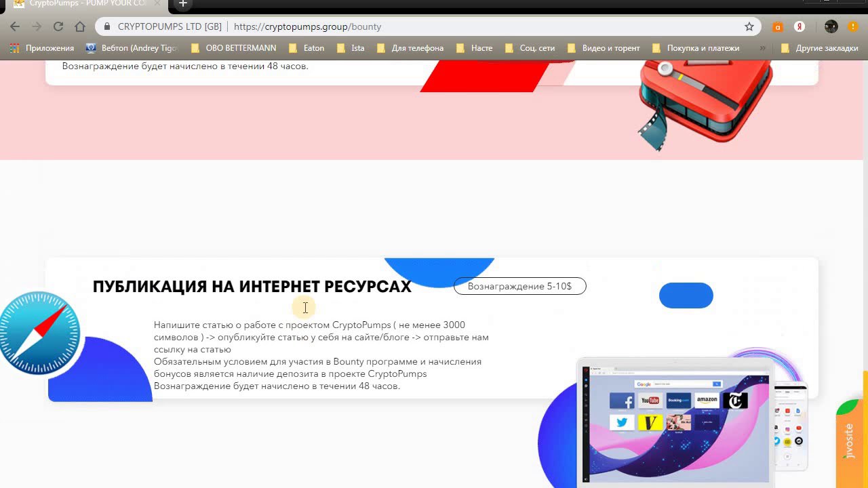868x488 pixels.
Task: Go forward to next page
Action: click(x=37, y=26)
